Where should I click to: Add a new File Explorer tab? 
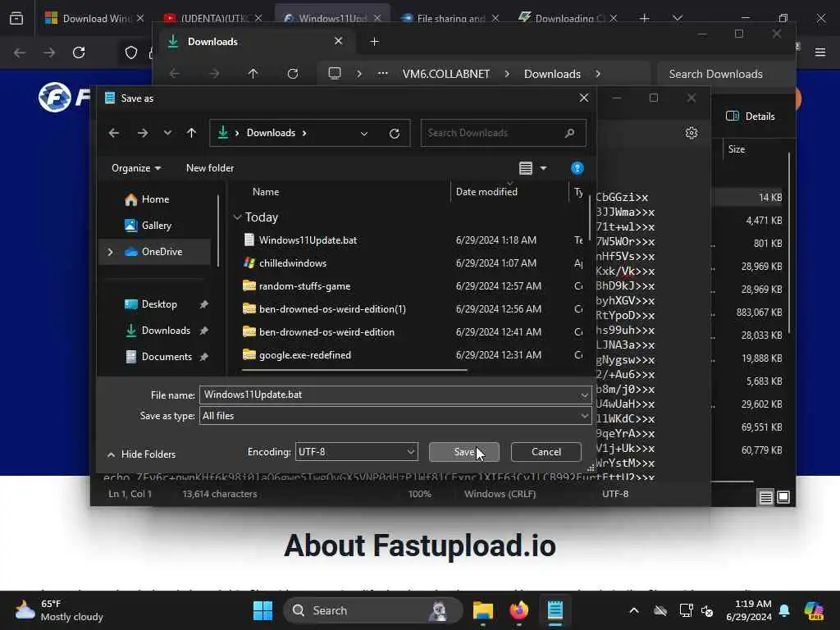[x=374, y=41]
